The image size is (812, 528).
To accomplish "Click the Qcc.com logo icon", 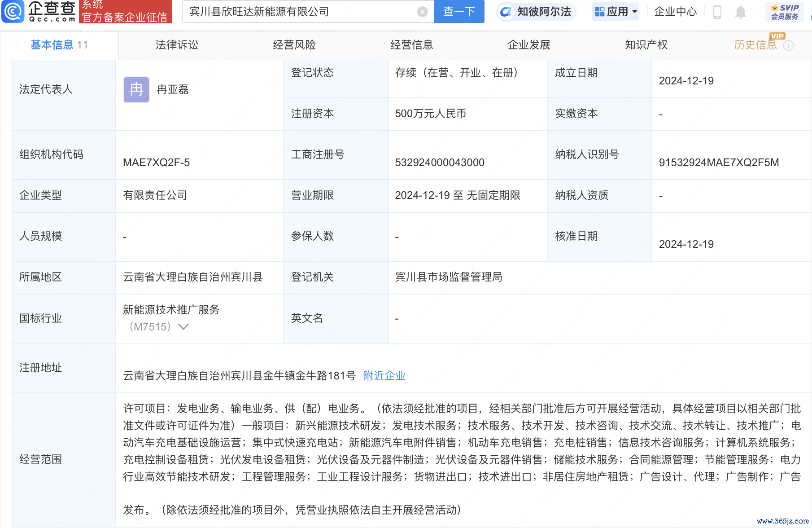I will [13, 11].
